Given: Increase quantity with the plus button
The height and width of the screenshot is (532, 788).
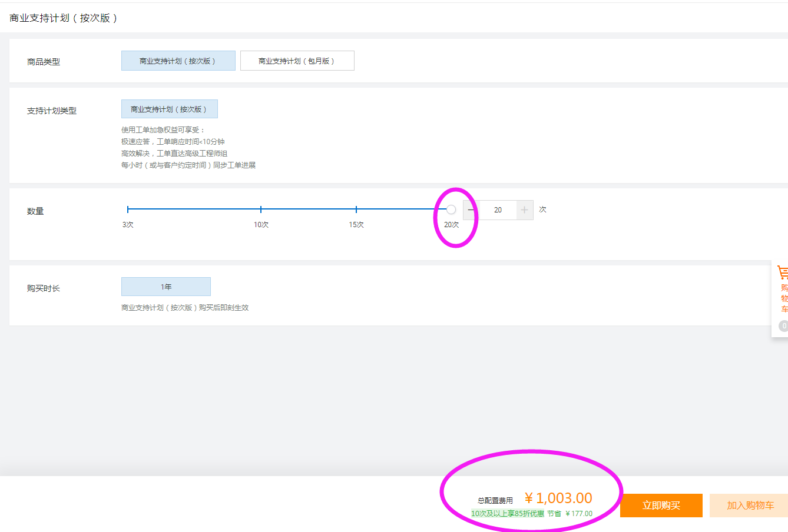Looking at the screenshot, I should [524, 210].
